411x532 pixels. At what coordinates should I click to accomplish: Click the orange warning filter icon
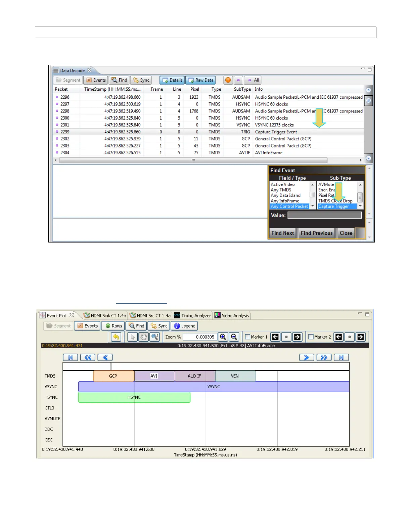228,80
